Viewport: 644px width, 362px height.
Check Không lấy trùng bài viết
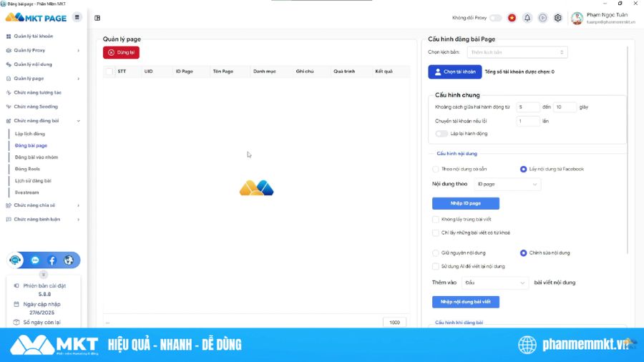(x=435, y=219)
